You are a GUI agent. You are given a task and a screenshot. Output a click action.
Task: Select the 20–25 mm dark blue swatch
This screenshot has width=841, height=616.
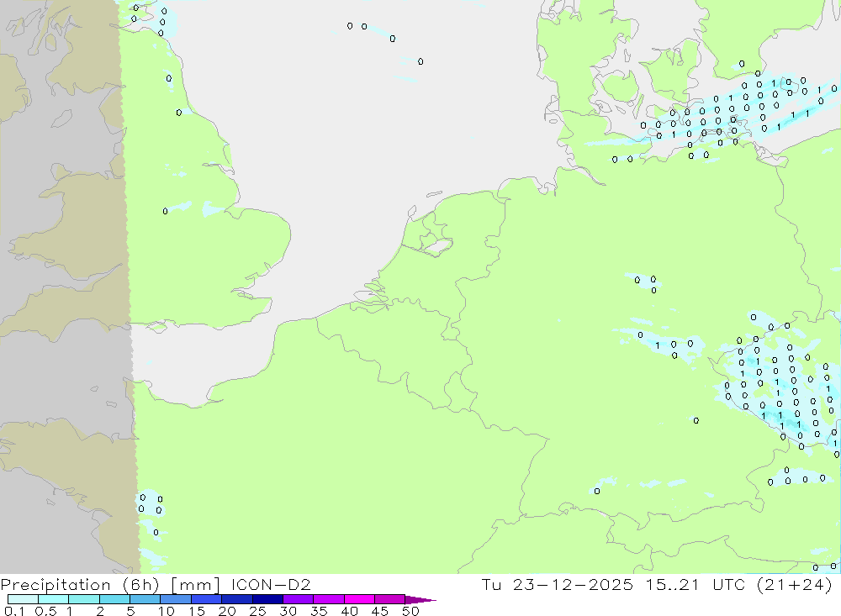236,599
